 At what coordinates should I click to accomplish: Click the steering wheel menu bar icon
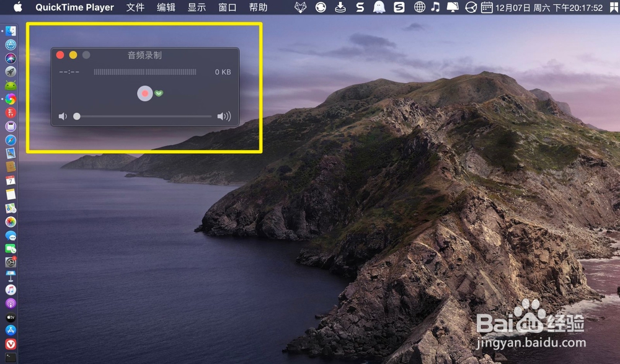(471, 7)
